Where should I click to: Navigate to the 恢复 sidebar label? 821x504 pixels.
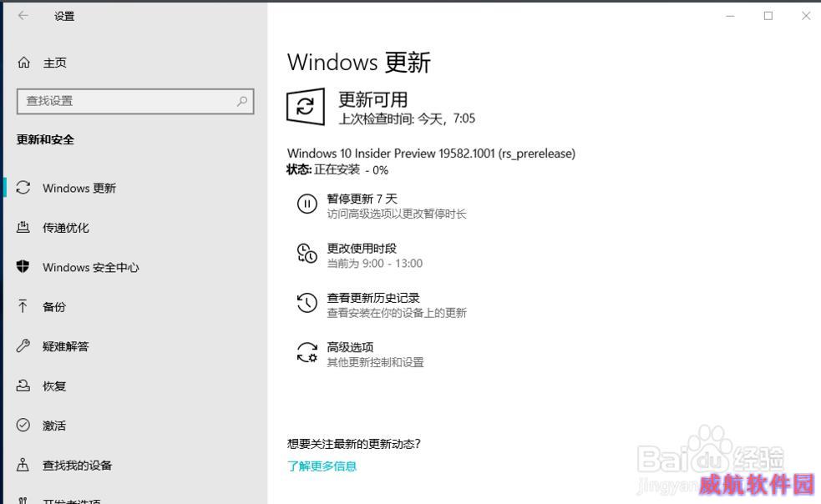(54, 386)
